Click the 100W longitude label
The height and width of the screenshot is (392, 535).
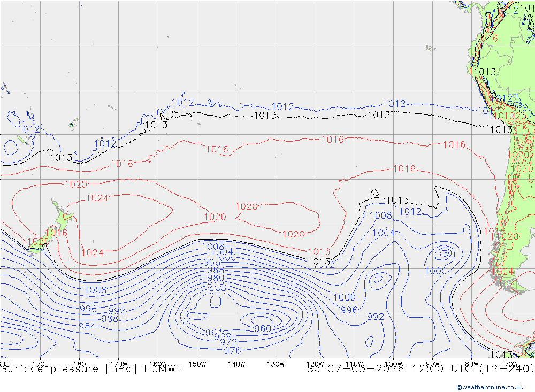point(393,364)
